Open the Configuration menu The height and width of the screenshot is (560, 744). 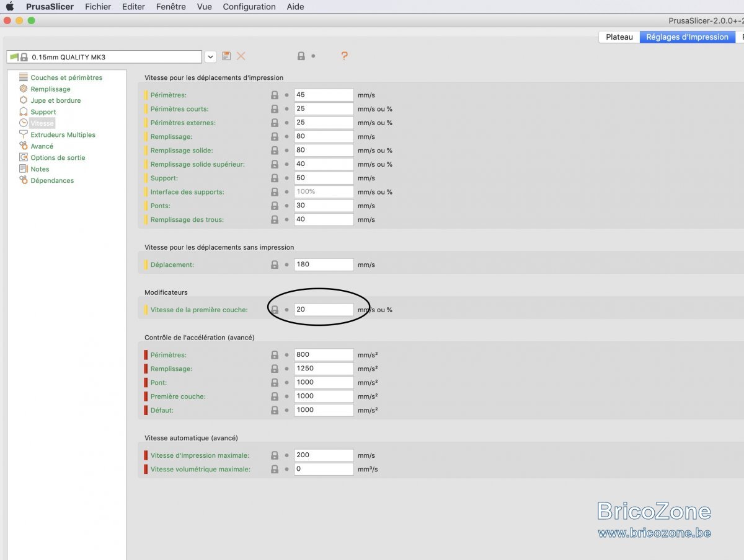[x=249, y=7]
